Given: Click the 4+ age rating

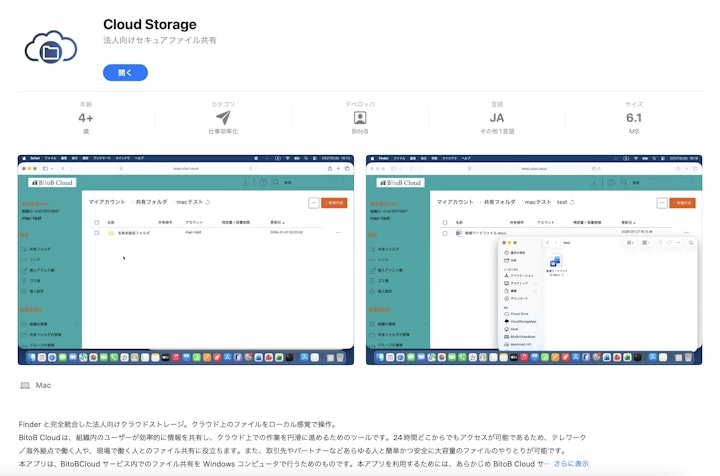Looking at the screenshot, I should [x=86, y=118].
